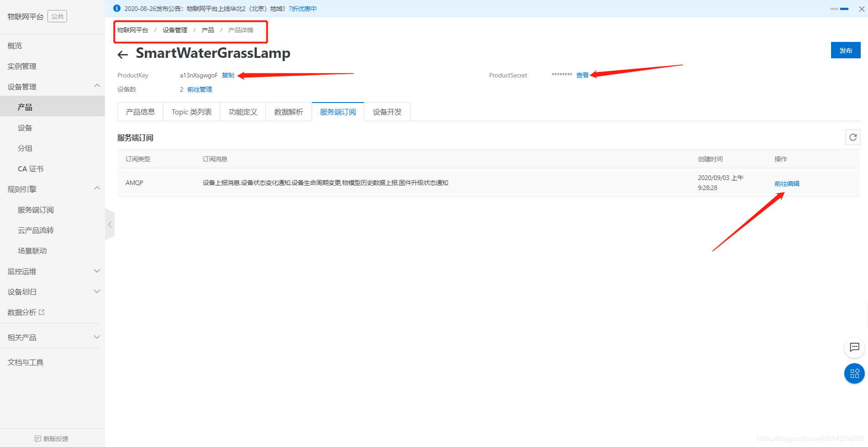Collapse the 设备管理 menu section
Image resolution: width=868 pixels, height=447 pixels.
click(97, 86)
